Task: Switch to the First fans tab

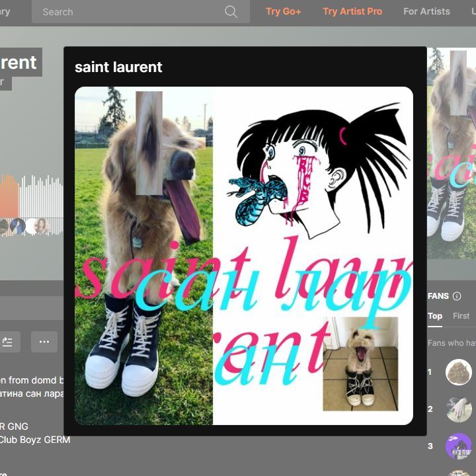Action: coord(461,316)
